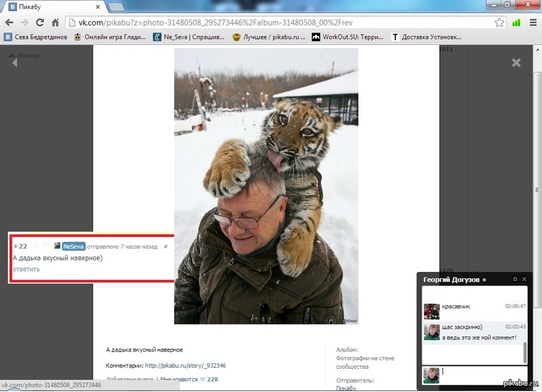The height and width of the screenshot is (392, 542).
Task: Click the browser reload page icon
Action: coord(40,22)
